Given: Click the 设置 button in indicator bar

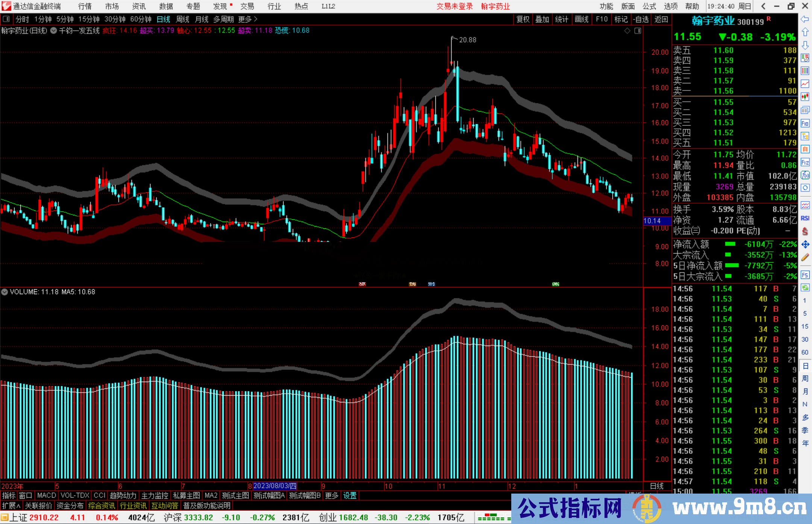Looking at the screenshot, I should click(350, 495).
